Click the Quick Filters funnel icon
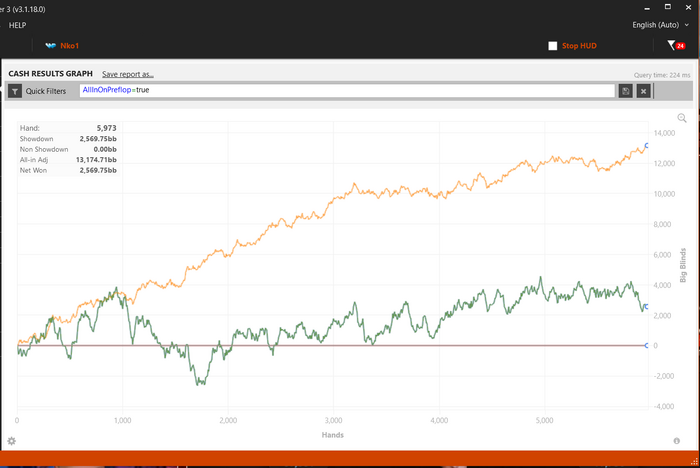 (x=15, y=91)
